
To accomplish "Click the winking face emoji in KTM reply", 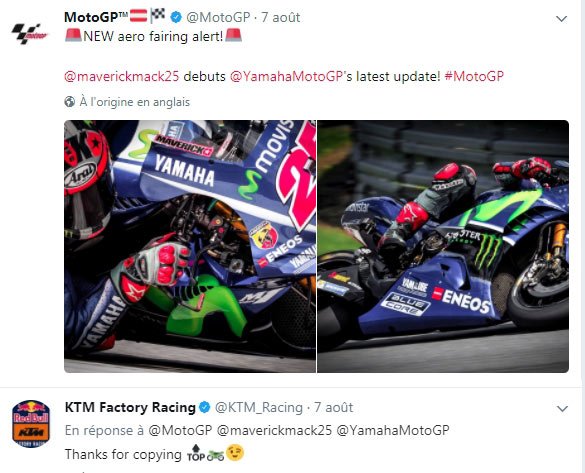I will point(235,453).
